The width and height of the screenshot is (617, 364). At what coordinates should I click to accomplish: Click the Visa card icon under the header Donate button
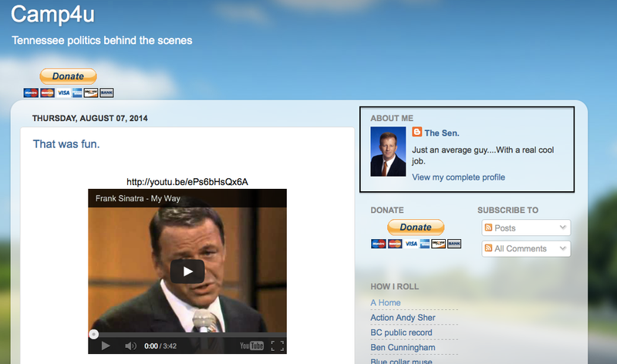[x=63, y=93]
